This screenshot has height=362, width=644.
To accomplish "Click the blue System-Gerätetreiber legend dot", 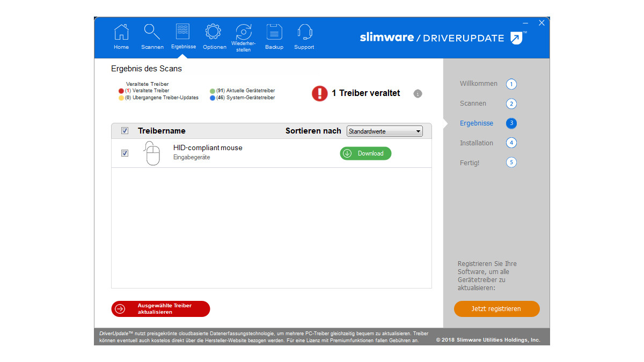I will (213, 98).
